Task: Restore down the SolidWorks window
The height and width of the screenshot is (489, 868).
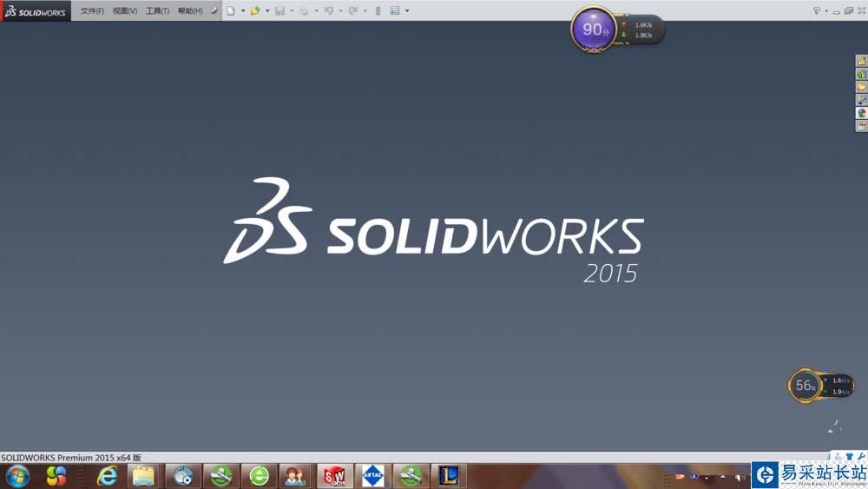Action: click(849, 10)
